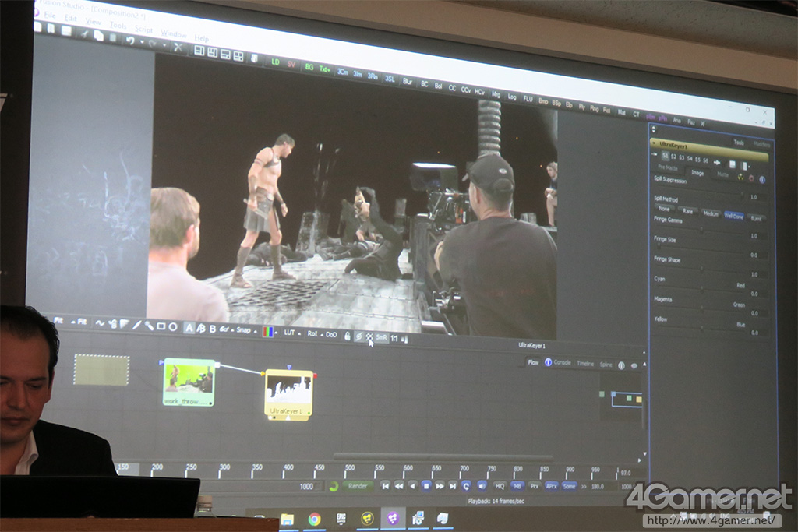Image resolution: width=798 pixels, height=532 pixels.
Task: Add Brightness Contrast with the BC button
Action: [425, 84]
